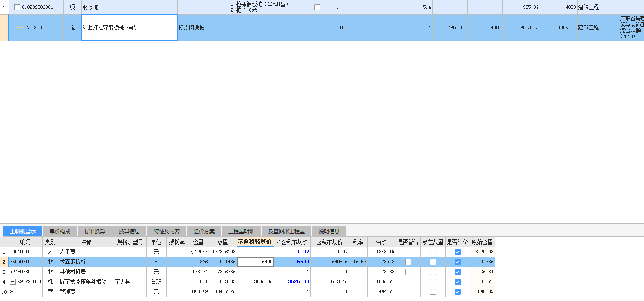Click the 类别 column header
The width and height of the screenshot is (644, 301).
[50, 242]
